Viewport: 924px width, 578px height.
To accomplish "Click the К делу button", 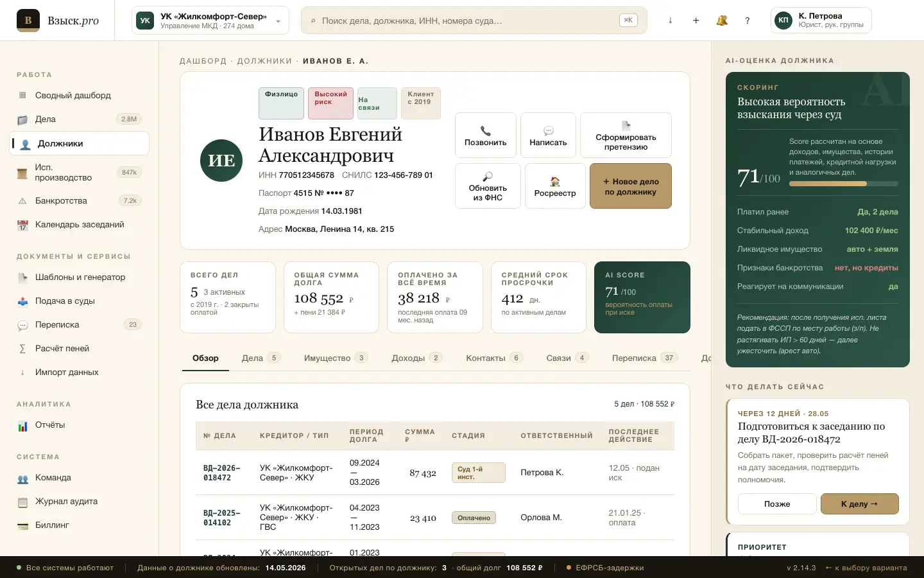I will (860, 504).
